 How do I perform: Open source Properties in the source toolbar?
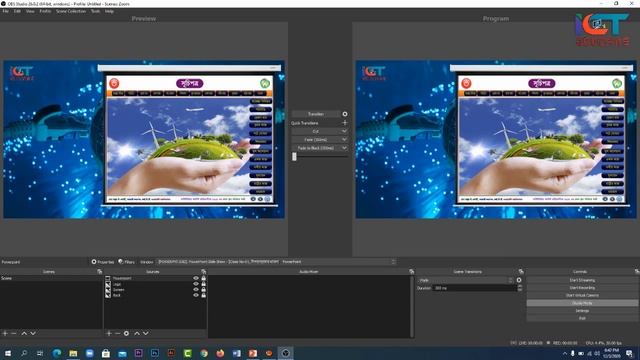click(103, 262)
